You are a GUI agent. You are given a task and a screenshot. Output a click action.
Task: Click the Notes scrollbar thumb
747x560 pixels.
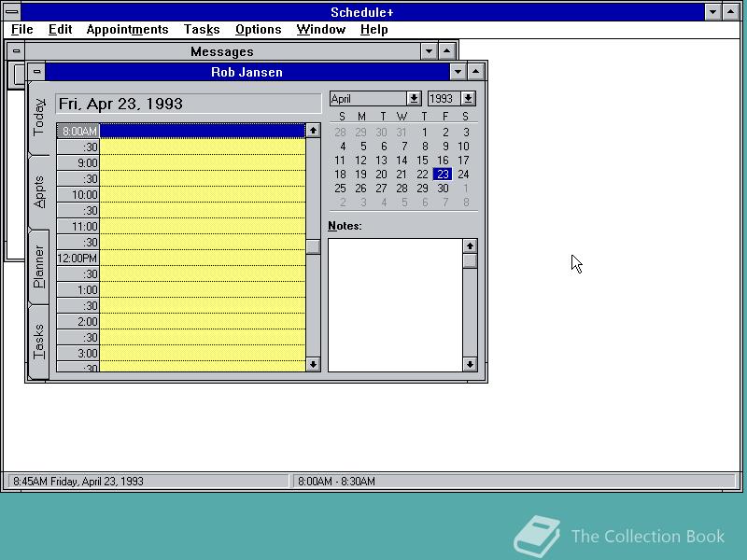(x=470, y=260)
